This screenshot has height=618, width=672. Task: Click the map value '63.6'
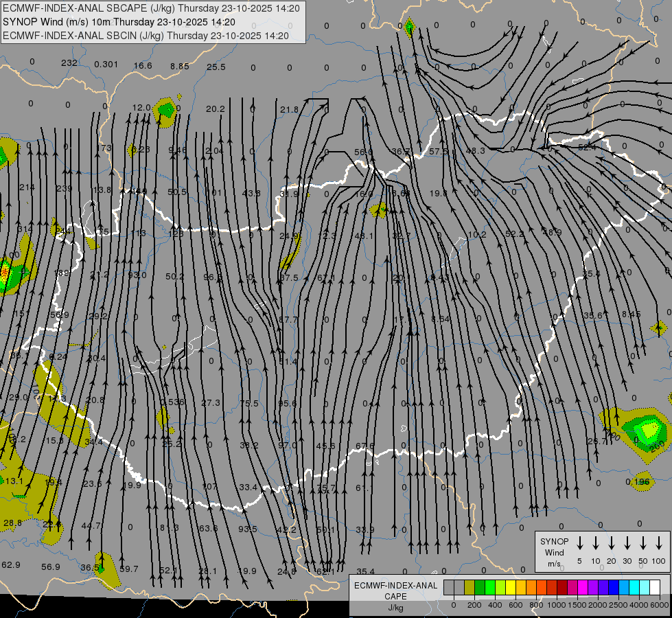pos(208,528)
